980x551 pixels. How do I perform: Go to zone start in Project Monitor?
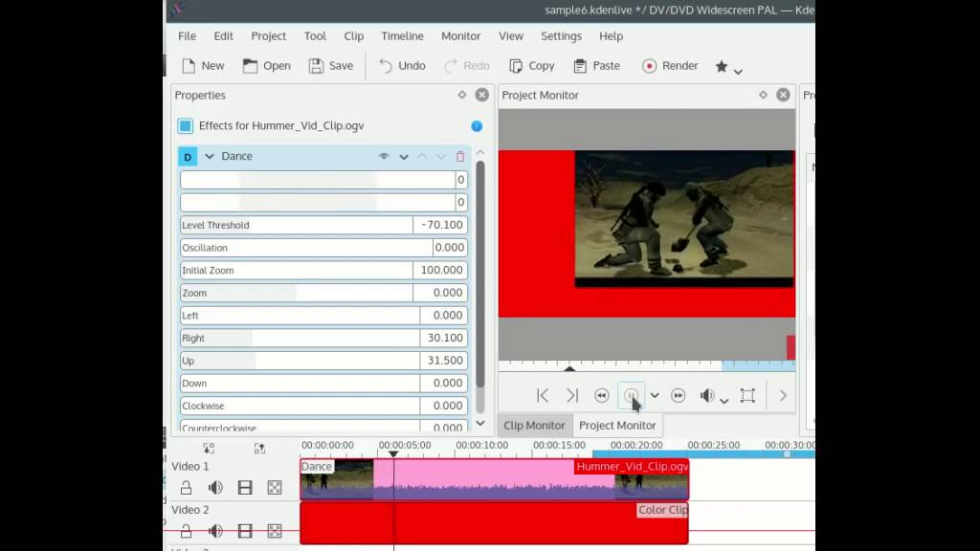click(x=543, y=395)
